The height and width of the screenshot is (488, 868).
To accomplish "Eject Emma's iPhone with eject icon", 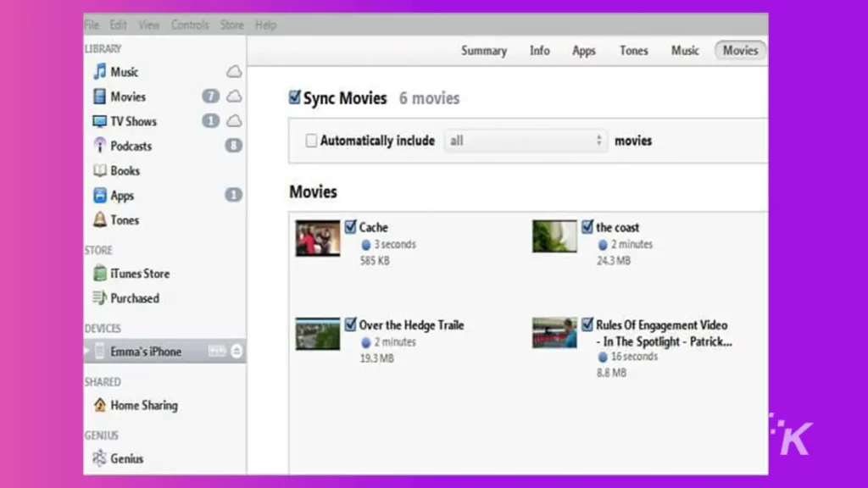I will click(236, 352).
